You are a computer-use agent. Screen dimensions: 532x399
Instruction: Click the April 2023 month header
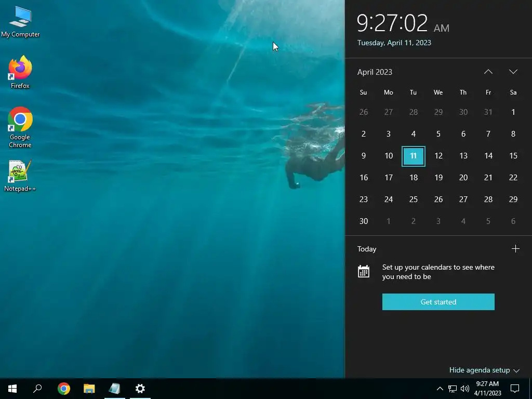click(x=375, y=72)
